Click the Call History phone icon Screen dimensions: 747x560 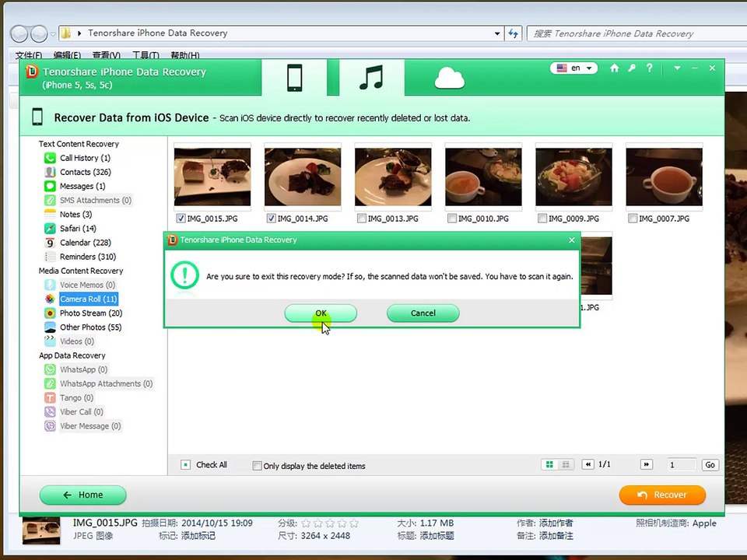click(x=50, y=158)
